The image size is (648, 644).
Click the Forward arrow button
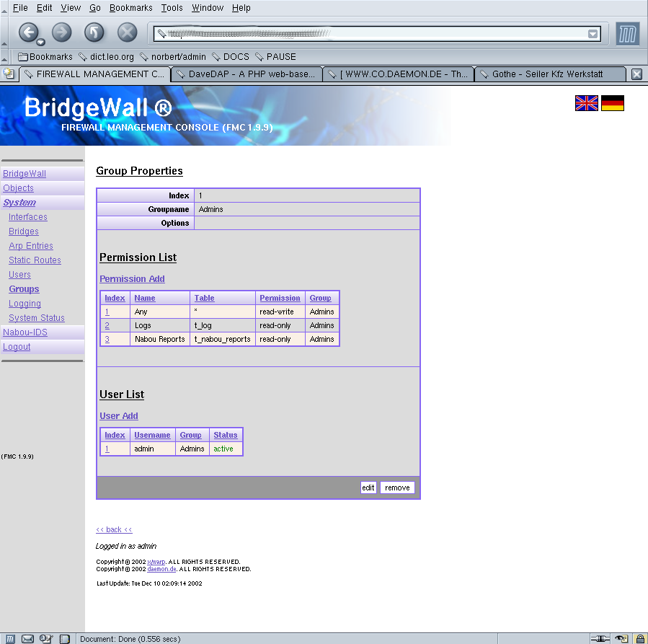(x=61, y=32)
